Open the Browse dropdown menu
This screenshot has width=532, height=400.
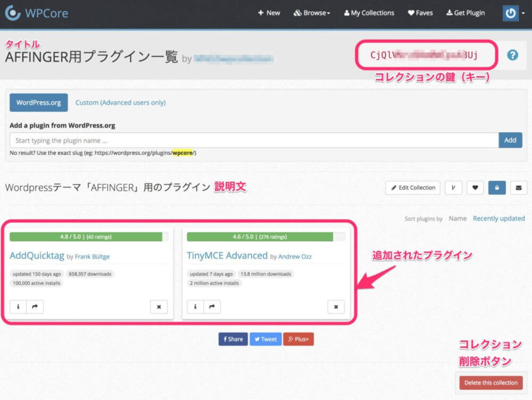pos(312,13)
